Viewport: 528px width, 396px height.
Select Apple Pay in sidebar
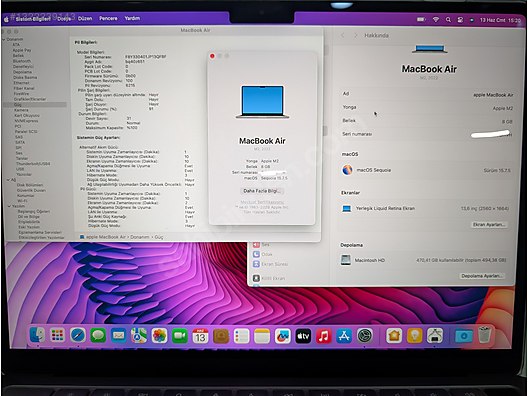click(22, 50)
